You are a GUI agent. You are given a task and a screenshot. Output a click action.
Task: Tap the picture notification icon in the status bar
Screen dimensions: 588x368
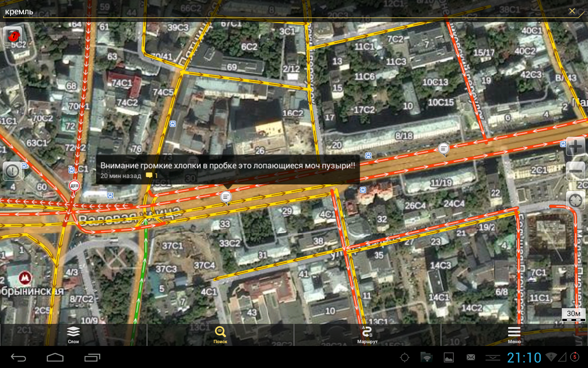point(449,357)
